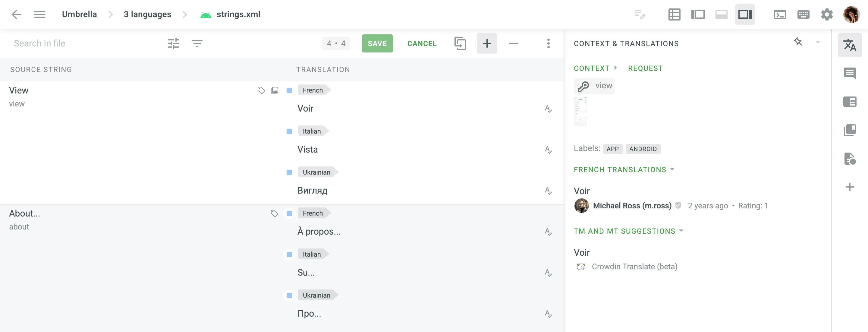
Task: Click the tag icon on the View string row
Action: [261, 90]
